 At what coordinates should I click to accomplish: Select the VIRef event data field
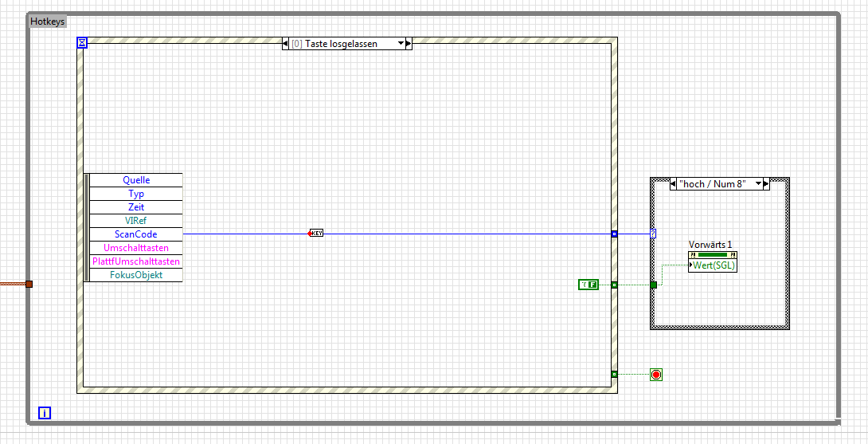click(136, 221)
